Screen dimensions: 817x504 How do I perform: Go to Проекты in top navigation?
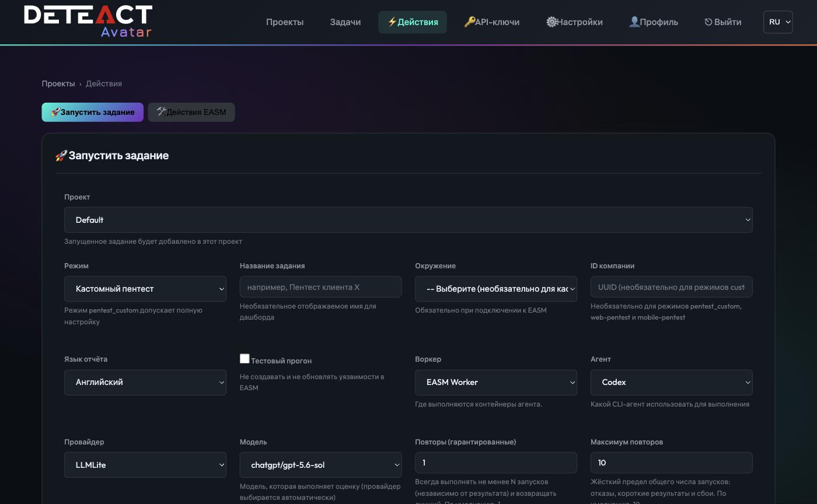click(285, 22)
